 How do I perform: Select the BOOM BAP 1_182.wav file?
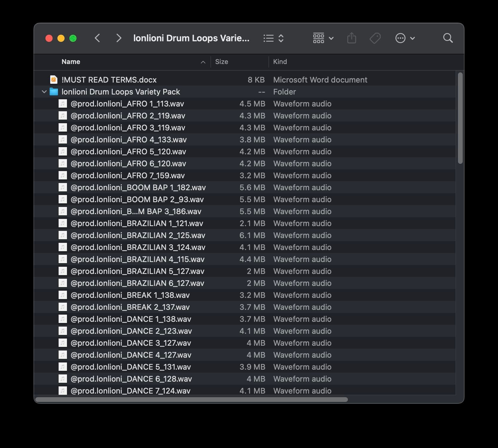(x=138, y=188)
